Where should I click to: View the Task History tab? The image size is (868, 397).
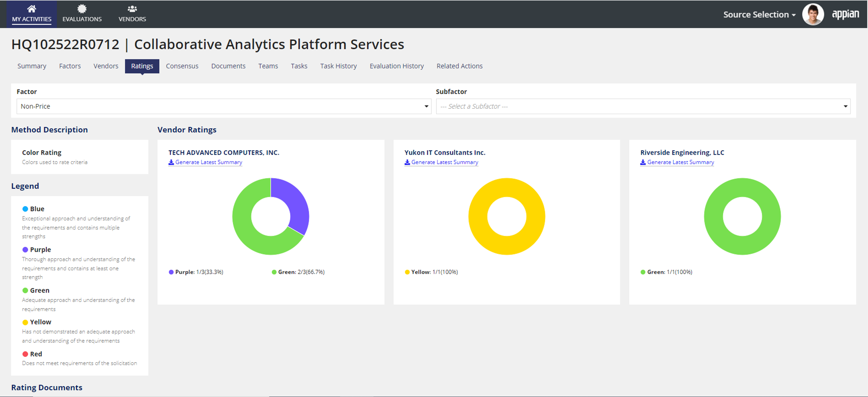pyautogui.click(x=338, y=66)
